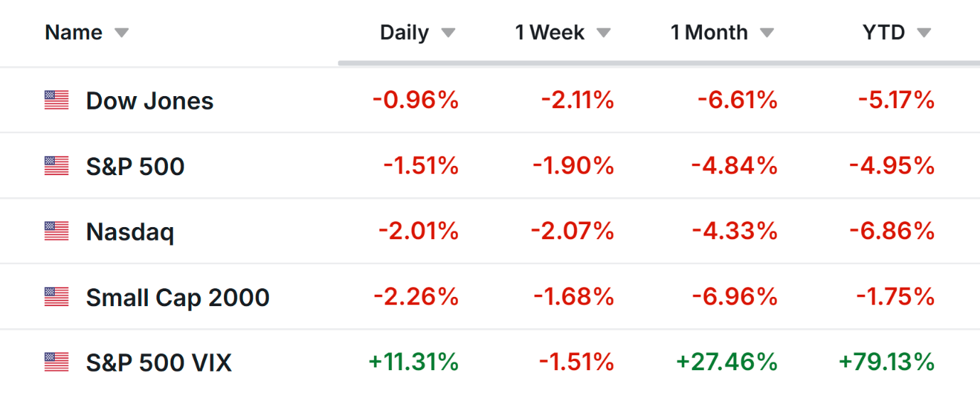980x393 pixels.
Task: Open the Nasdaq index link
Action: click(129, 232)
